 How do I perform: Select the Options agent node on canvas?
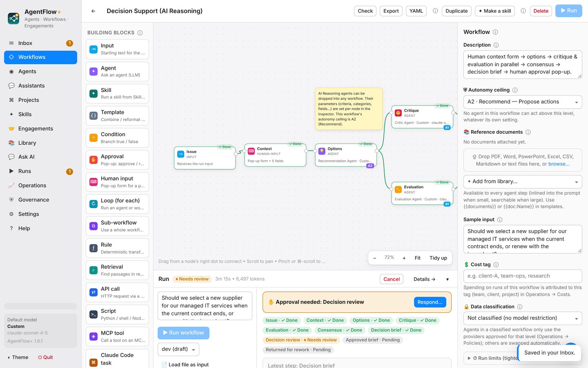[x=345, y=155]
